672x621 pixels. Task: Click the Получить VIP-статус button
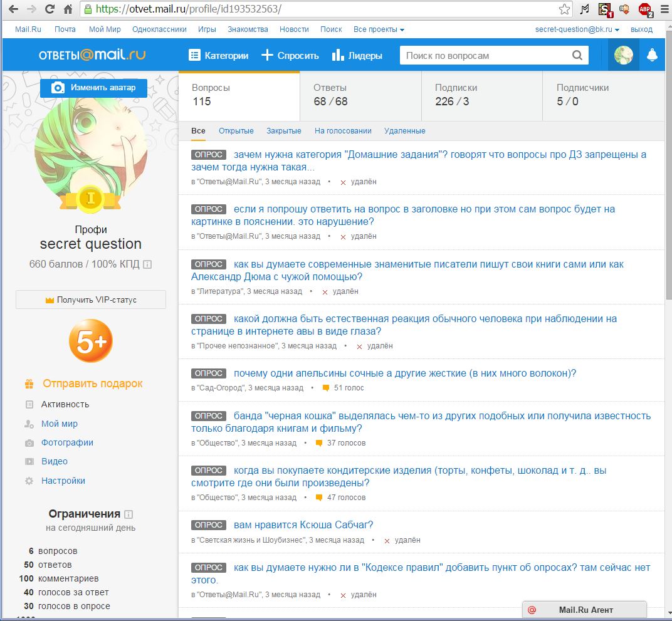pos(91,300)
